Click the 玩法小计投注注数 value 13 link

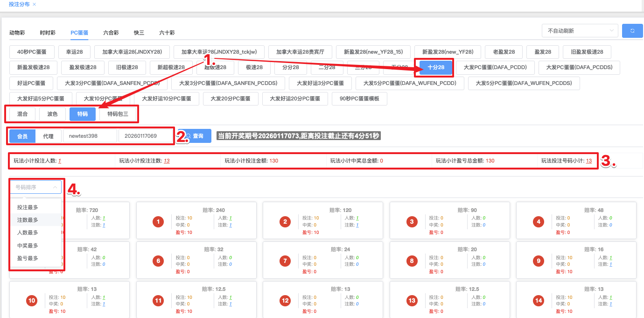coord(167,161)
